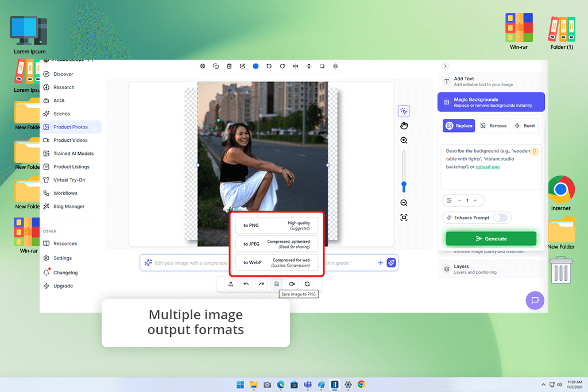Flip the image horizontally
588x392 pixels.
point(296,66)
